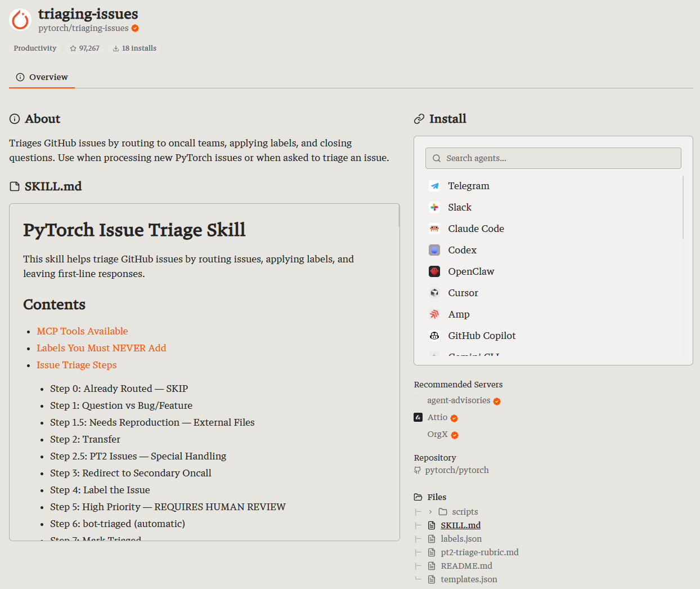Click the Files section folder icon

pyautogui.click(x=418, y=497)
